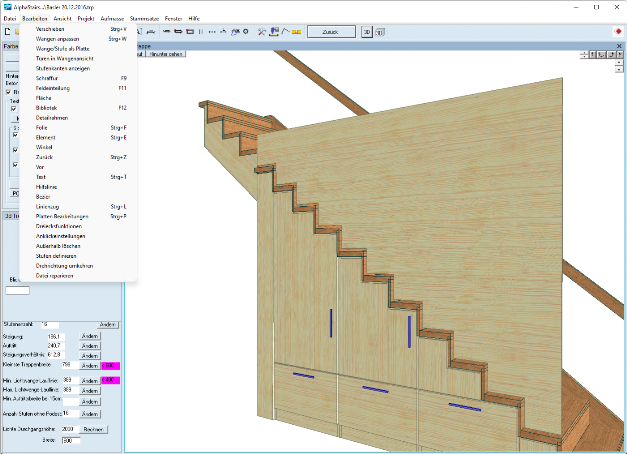Click the crossed tools settings icon

coord(262,32)
